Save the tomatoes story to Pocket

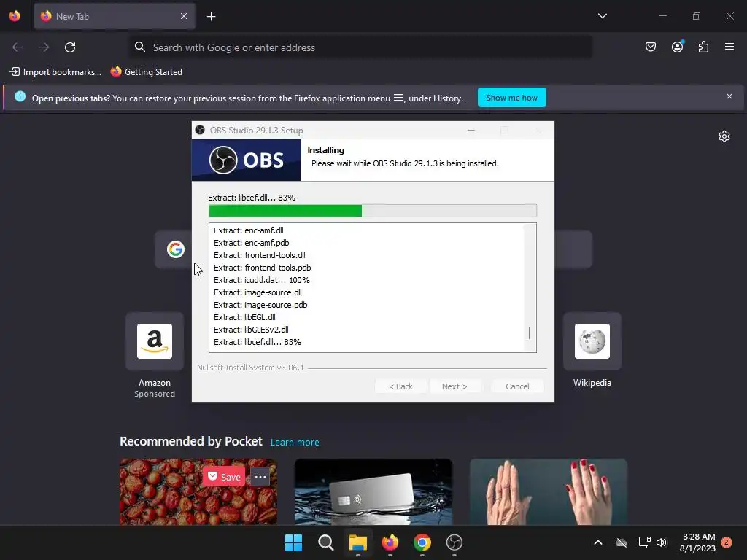coord(224,477)
